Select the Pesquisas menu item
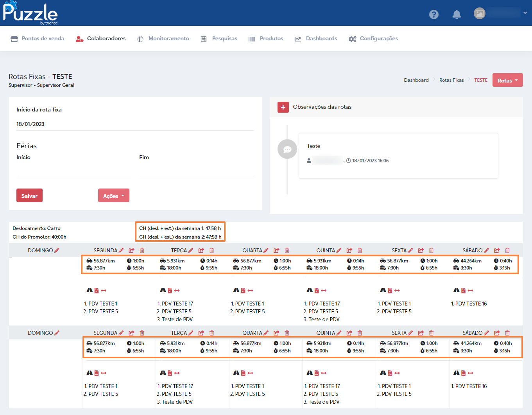The width and height of the screenshot is (532, 415). click(219, 38)
